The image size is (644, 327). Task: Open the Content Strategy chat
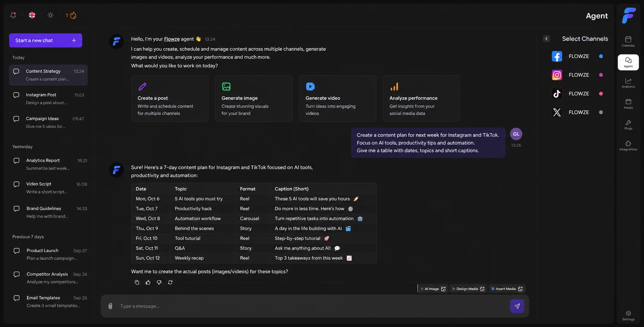[x=48, y=75]
